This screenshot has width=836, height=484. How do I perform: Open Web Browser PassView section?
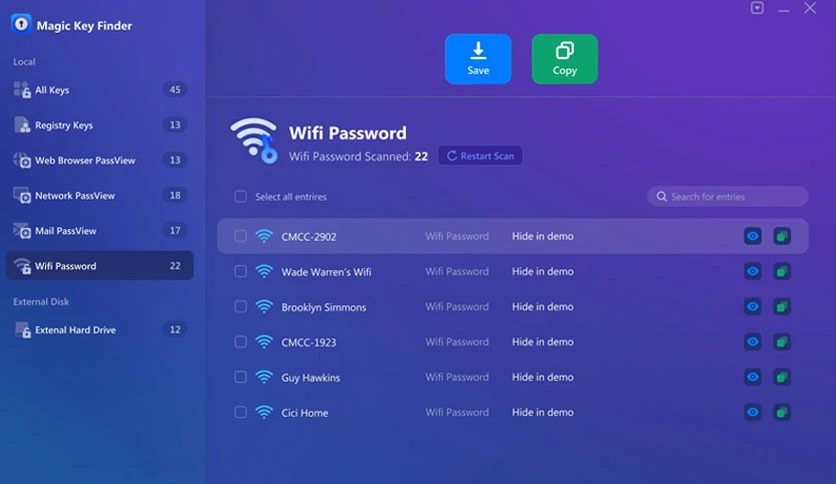[x=100, y=160]
